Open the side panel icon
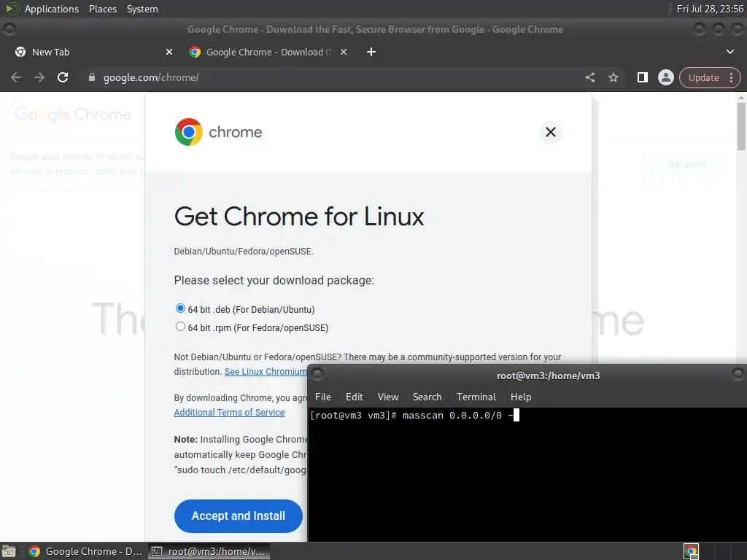 click(x=642, y=77)
